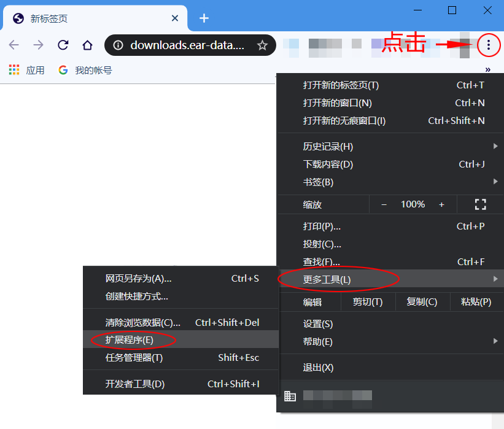Choose 打印(P)... menu item
The height and width of the screenshot is (429, 504).
point(390,226)
